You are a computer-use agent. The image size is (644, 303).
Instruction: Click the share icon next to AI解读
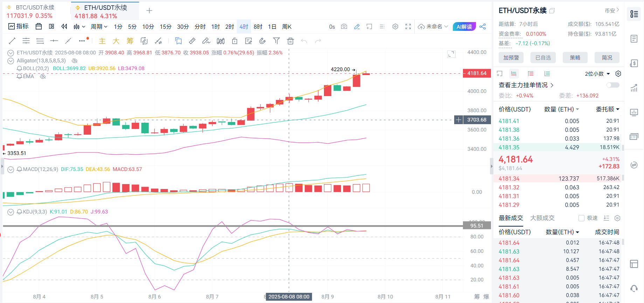(x=483, y=27)
